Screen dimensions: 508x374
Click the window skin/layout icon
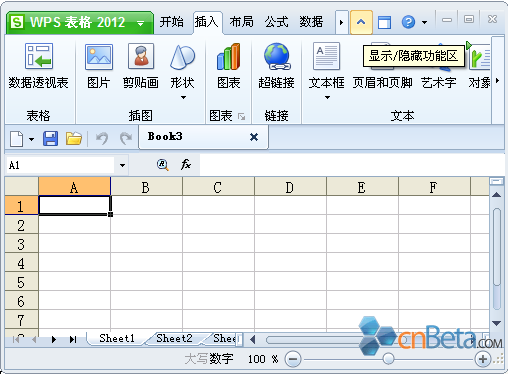(x=384, y=23)
